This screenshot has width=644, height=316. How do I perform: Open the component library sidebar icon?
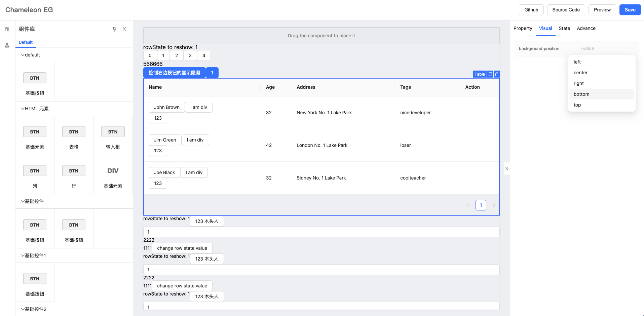(x=7, y=29)
